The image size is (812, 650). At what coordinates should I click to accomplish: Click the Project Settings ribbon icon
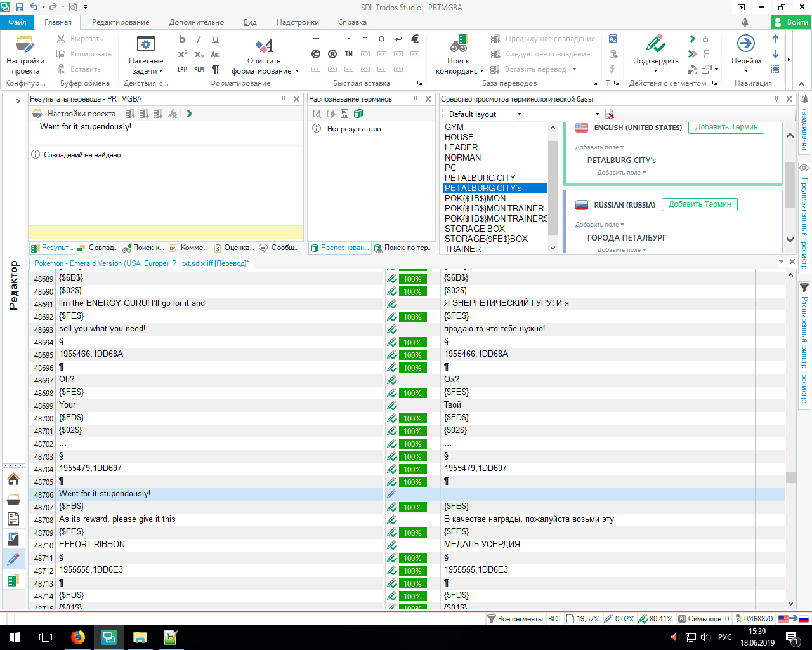click(x=25, y=45)
